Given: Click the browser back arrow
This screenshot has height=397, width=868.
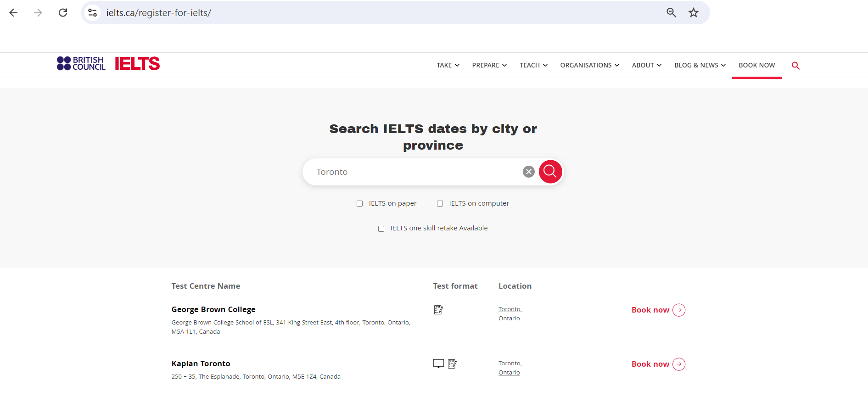Looking at the screenshot, I should click(13, 13).
